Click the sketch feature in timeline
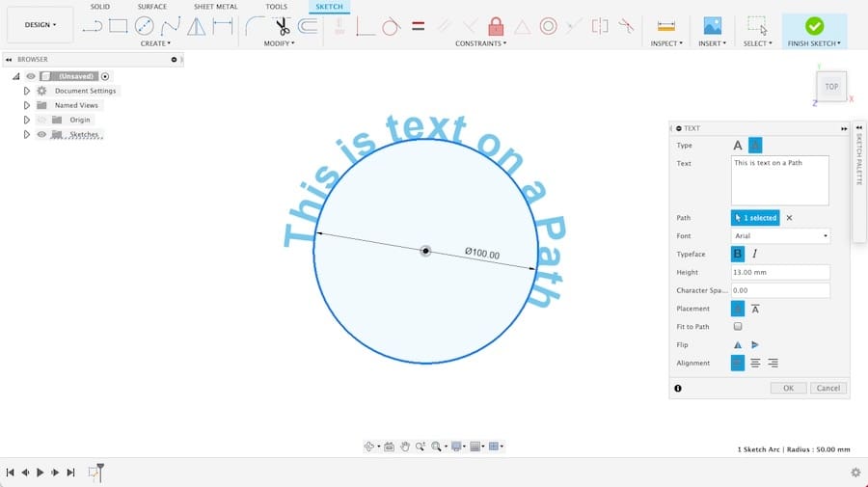Viewport: 868px width, 487px height. (95, 473)
